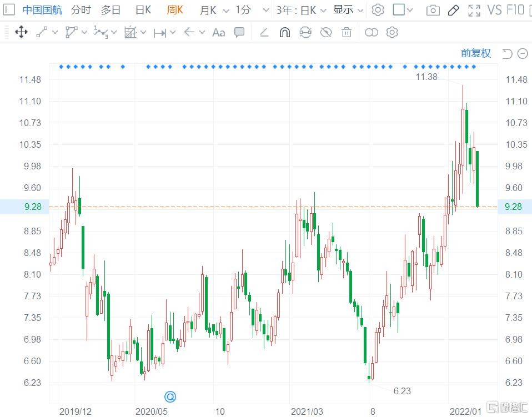532x417 pixels.
Task: Click the camera screenshot icon
Action: click(433, 10)
